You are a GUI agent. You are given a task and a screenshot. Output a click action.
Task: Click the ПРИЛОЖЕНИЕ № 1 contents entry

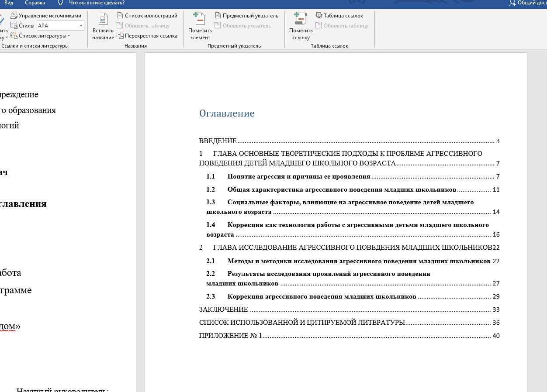point(230,336)
